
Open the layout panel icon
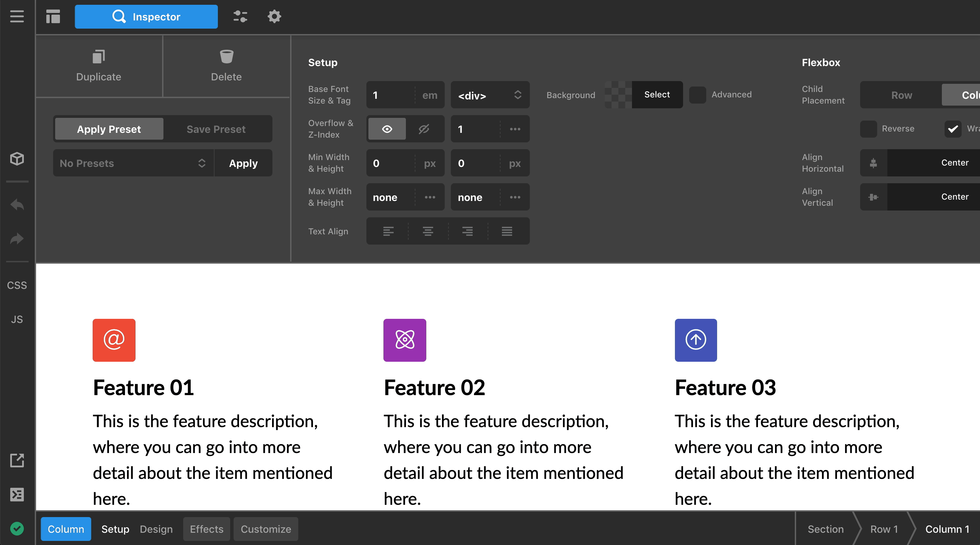(53, 16)
